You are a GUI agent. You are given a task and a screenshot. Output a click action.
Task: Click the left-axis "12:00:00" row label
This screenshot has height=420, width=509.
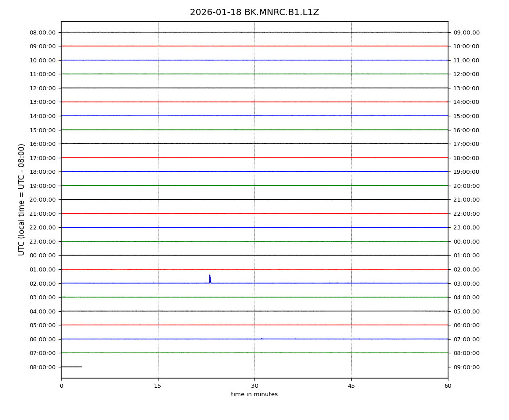[x=42, y=88]
